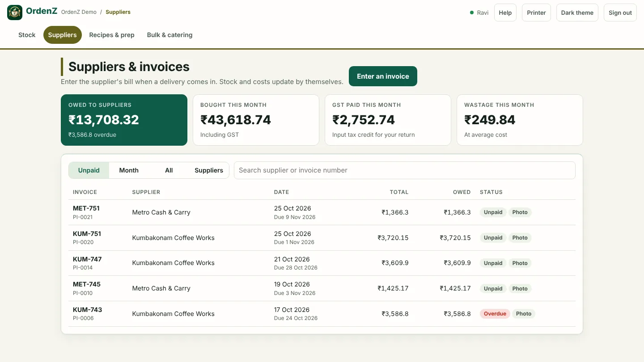Click Enter an invoice button
Viewport: 644px width, 362px height.
(x=383, y=76)
